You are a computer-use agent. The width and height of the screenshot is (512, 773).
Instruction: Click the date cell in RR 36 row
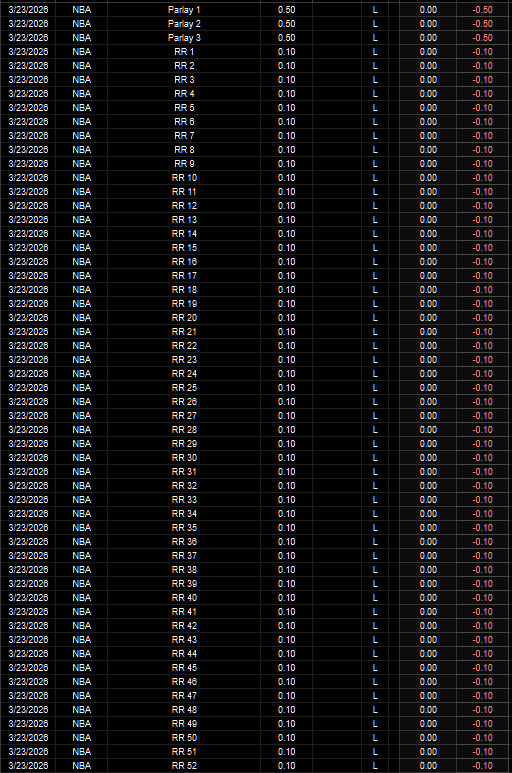click(28, 542)
